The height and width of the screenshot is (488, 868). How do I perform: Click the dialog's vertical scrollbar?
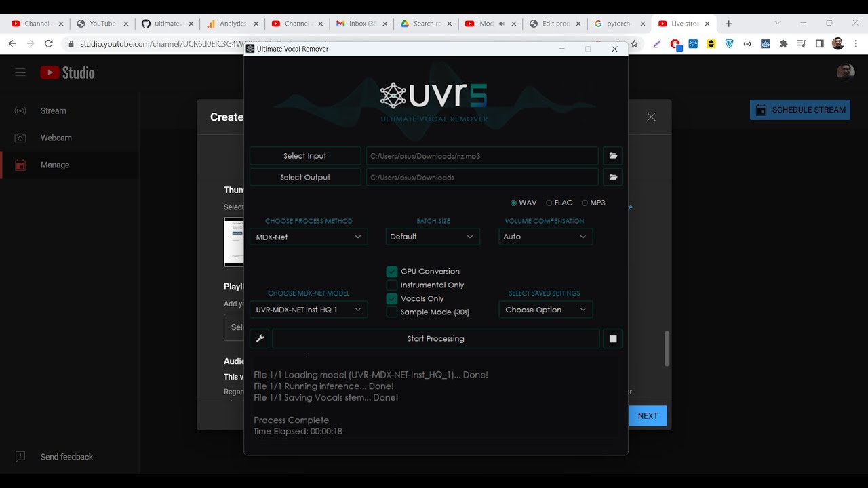pos(667,348)
